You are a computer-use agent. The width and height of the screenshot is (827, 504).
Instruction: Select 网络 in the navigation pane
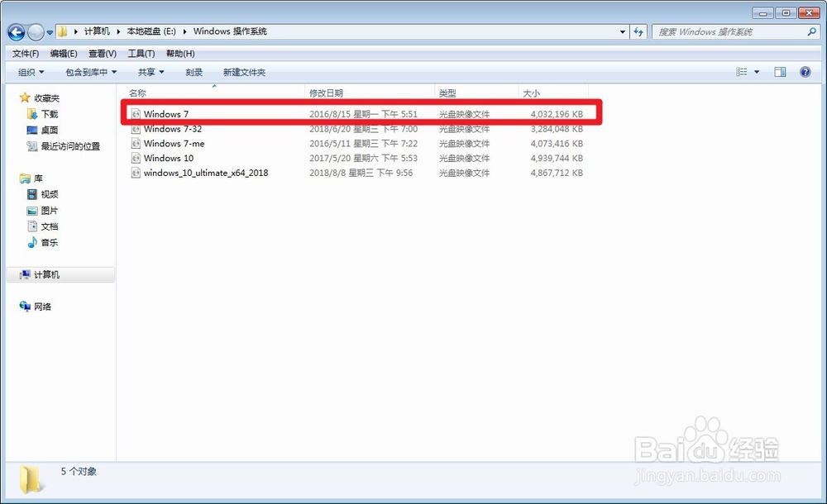pyautogui.click(x=42, y=307)
